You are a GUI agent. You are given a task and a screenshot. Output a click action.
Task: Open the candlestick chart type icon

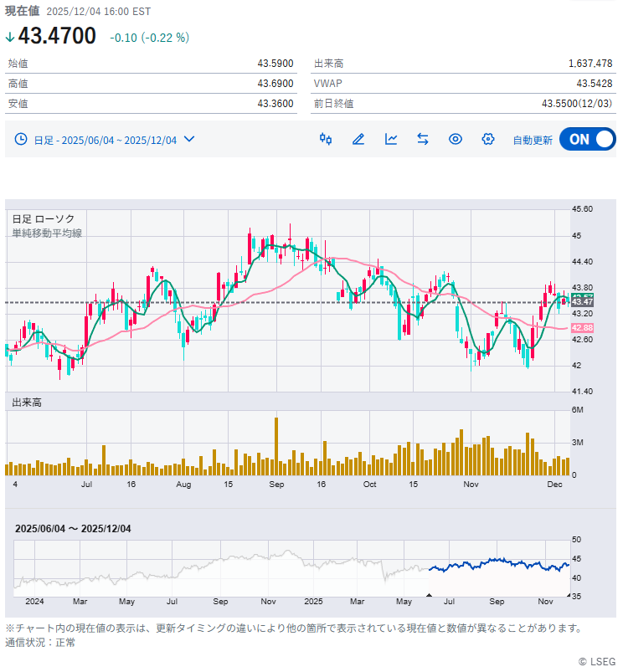[x=326, y=139]
